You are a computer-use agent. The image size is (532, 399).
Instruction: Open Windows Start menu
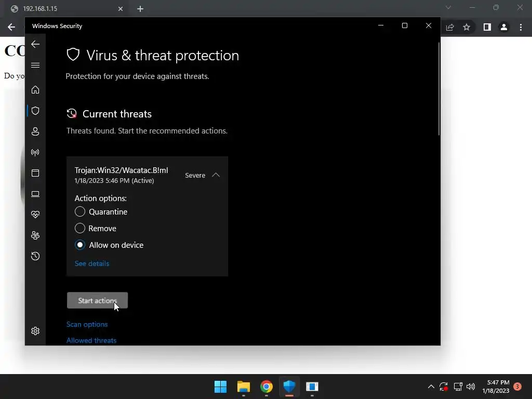[220, 387]
